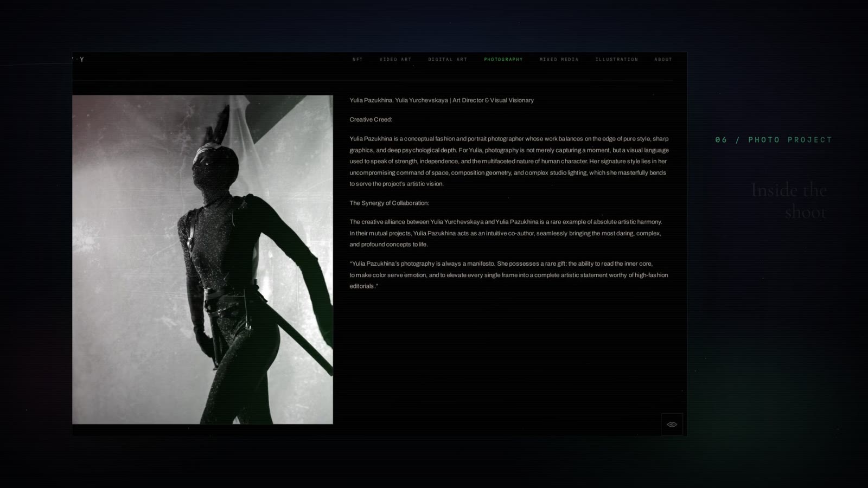Click the quote beginning "Yulia Pazukhina's photography"
Screen dimensions: 868x488
click(x=509, y=275)
